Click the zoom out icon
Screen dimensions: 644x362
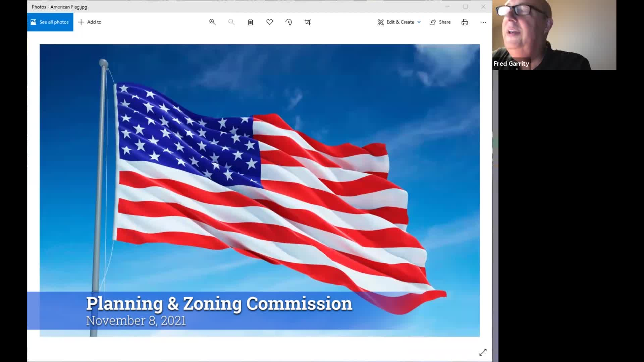click(x=231, y=22)
